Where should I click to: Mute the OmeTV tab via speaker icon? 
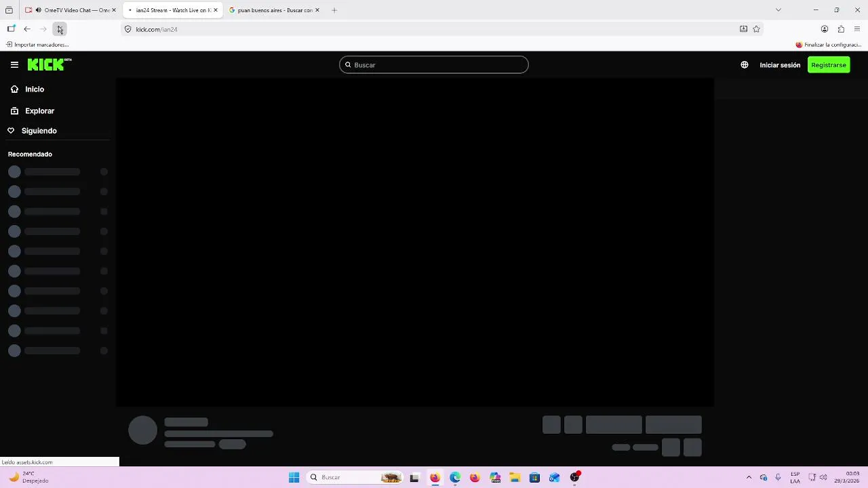point(39,10)
